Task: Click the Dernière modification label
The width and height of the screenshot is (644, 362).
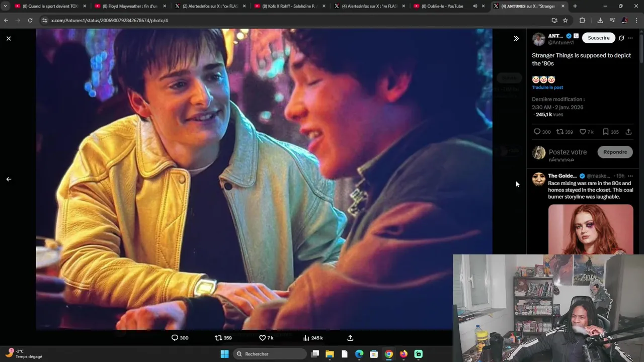Action: [x=558, y=99]
